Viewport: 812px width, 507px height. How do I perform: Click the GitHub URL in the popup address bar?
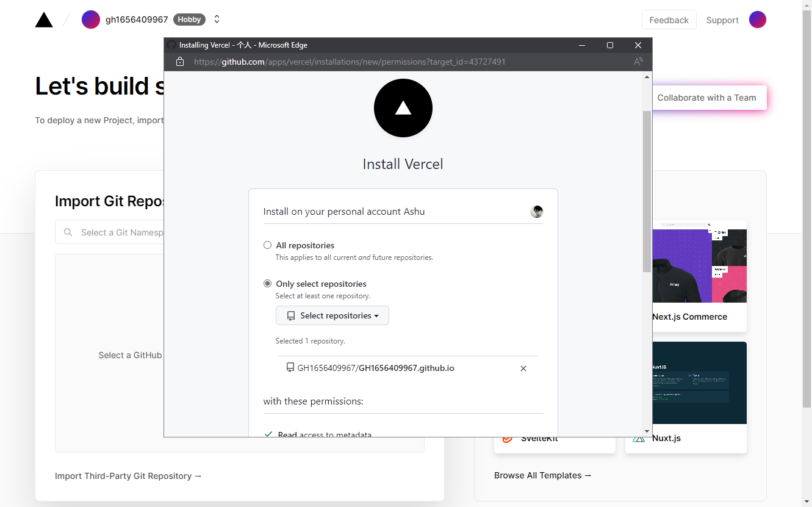click(x=350, y=62)
